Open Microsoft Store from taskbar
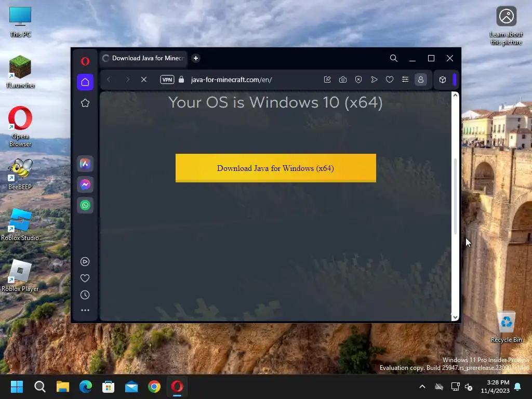The image size is (532, 399). point(108,387)
